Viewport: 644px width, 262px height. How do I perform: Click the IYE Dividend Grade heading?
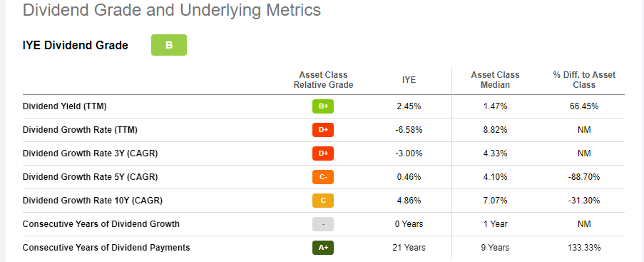click(x=75, y=45)
